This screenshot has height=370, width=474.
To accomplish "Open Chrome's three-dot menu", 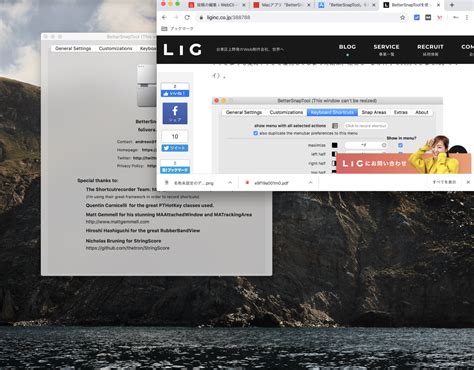I will click(467, 17).
